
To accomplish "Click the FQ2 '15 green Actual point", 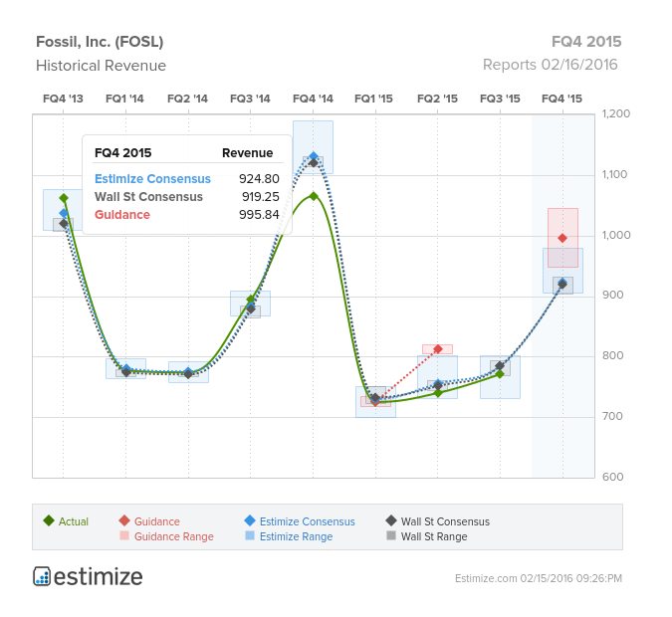I will [x=438, y=392].
